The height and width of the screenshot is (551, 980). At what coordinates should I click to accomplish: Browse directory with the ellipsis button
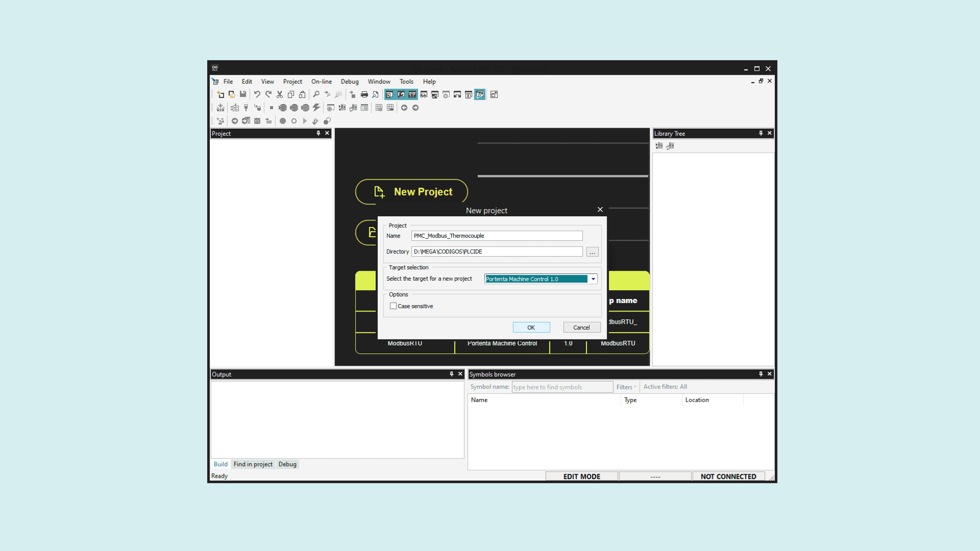(592, 252)
